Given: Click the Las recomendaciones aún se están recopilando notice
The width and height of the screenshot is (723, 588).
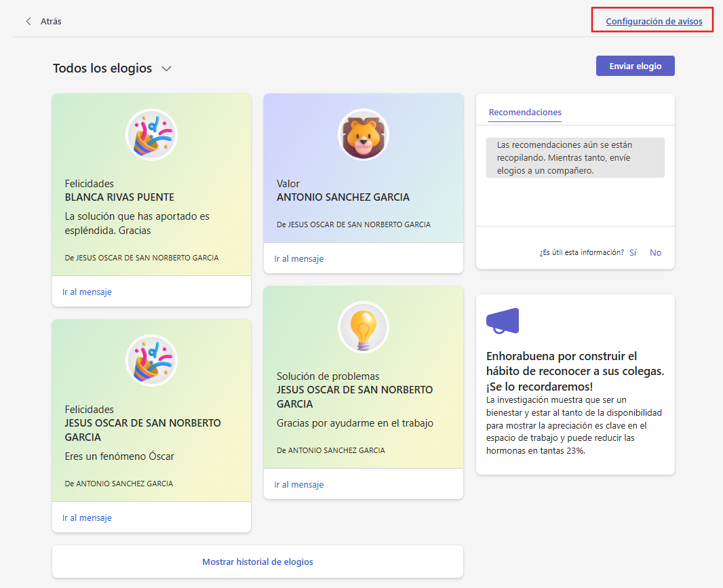Looking at the screenshot, I should pos(575,158).
